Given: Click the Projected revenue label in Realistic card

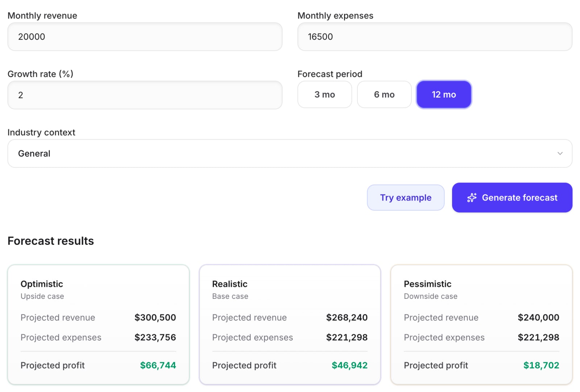Looking at the screenshot, I should click(249, 318).
